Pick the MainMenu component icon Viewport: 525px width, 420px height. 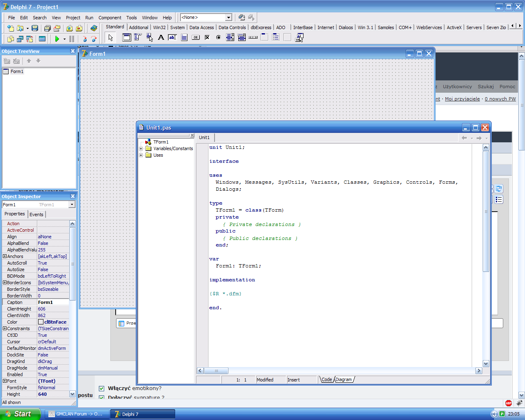(x=138, y=38)
